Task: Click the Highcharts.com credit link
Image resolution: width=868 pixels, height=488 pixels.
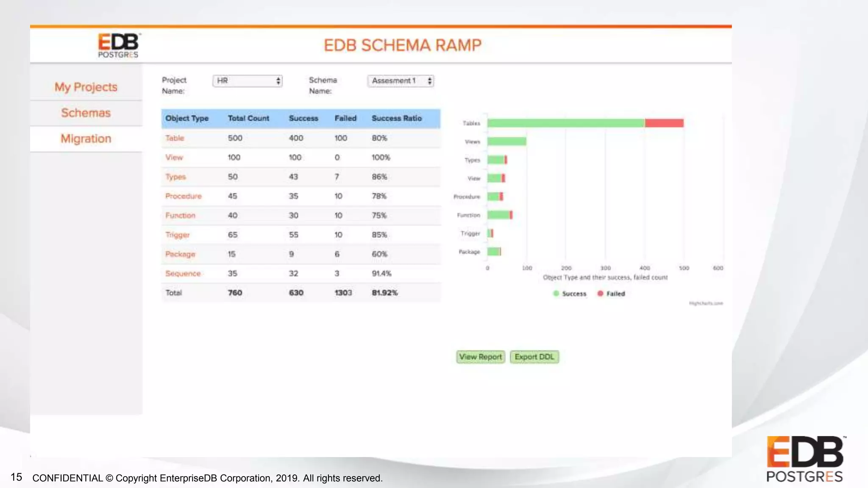Action: 706,303
